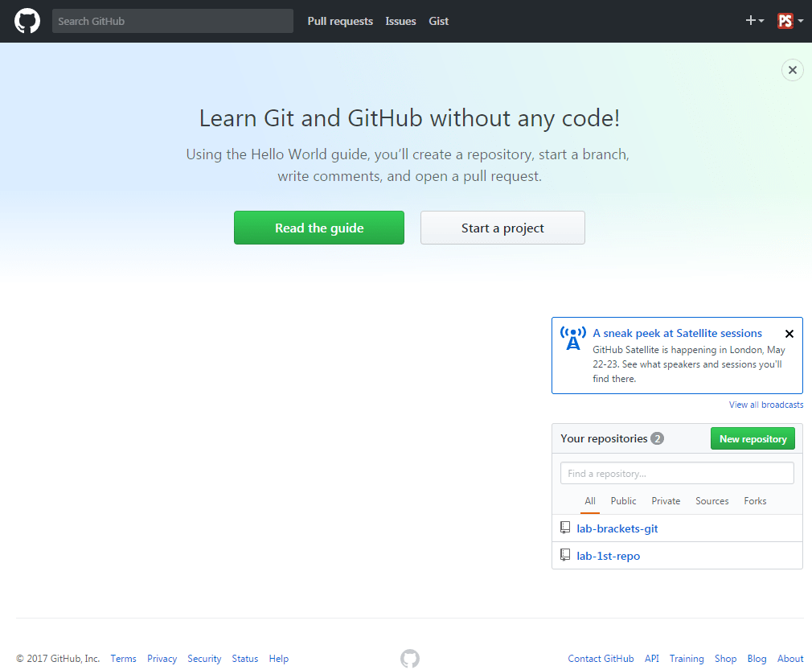Select the All repositories tab

(590, 501)
